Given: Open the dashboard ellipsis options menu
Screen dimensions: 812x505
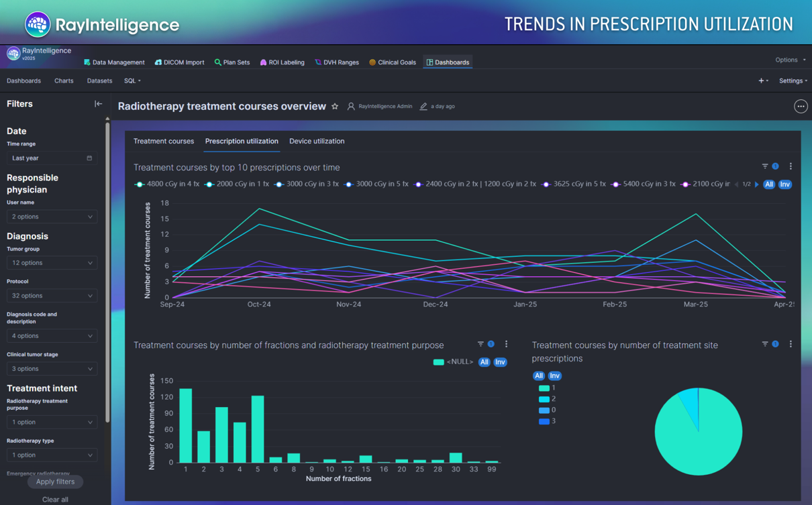Looking at the screenshot, I should [x=800, y=107].
